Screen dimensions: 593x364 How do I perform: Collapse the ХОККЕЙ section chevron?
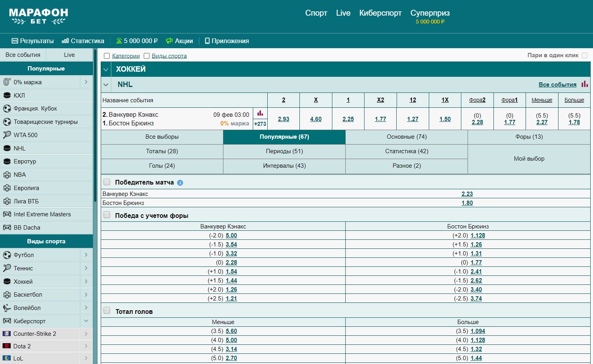[x=106, y=69]
